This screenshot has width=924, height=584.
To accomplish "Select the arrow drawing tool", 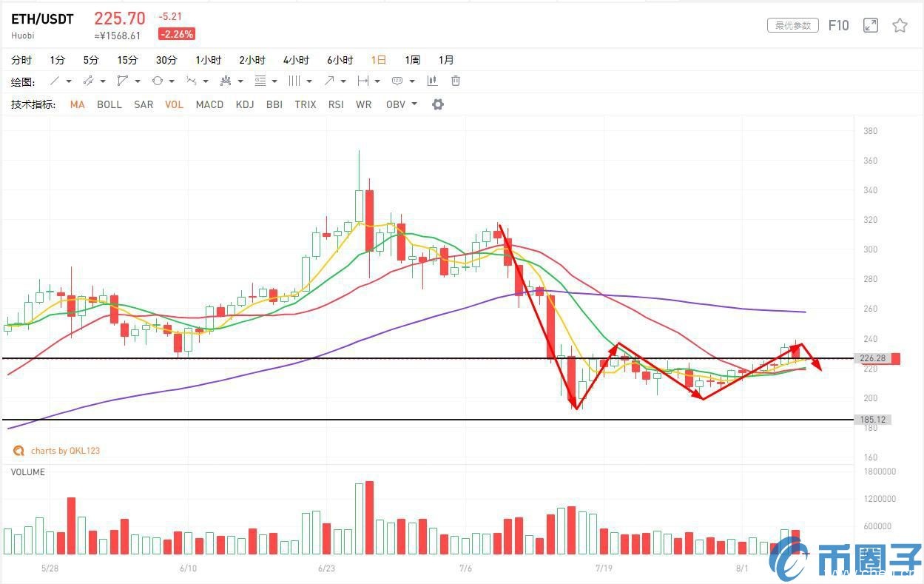I will point(329,81).
